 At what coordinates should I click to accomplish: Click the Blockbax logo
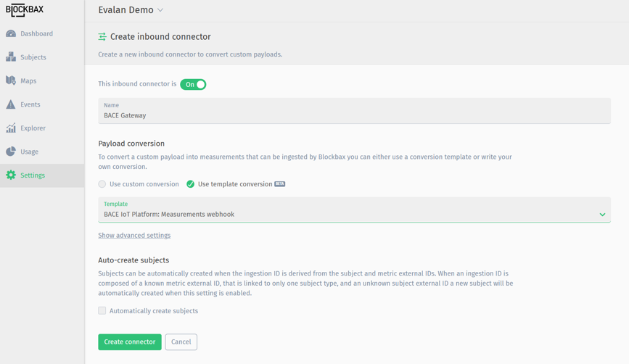pyautogui.click(x=25, y=10)
